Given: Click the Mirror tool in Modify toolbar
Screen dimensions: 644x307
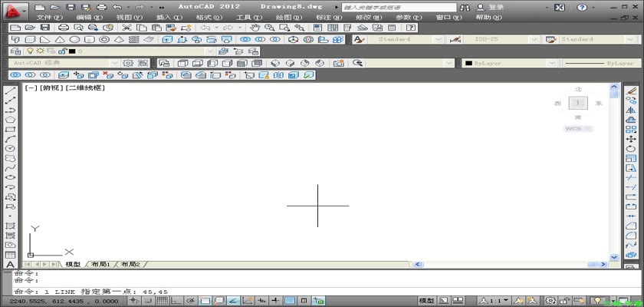Looking at the screenshot, I should coord(631,111).
